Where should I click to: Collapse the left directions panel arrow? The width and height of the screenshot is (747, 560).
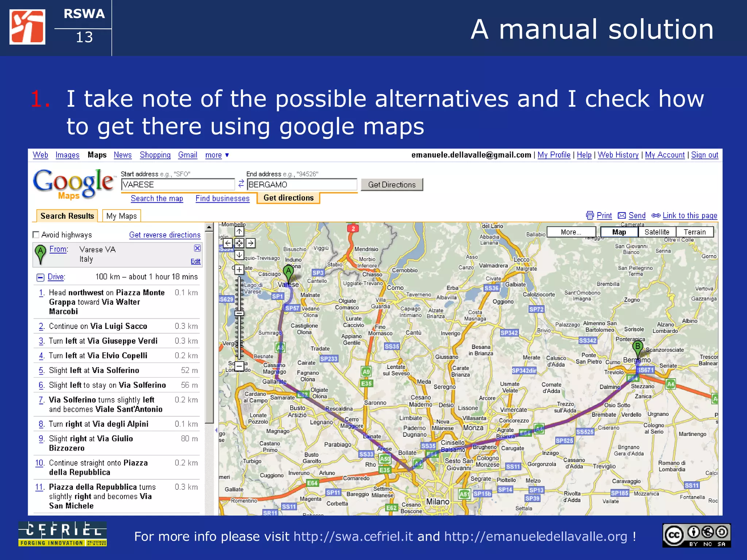point(216,430)
